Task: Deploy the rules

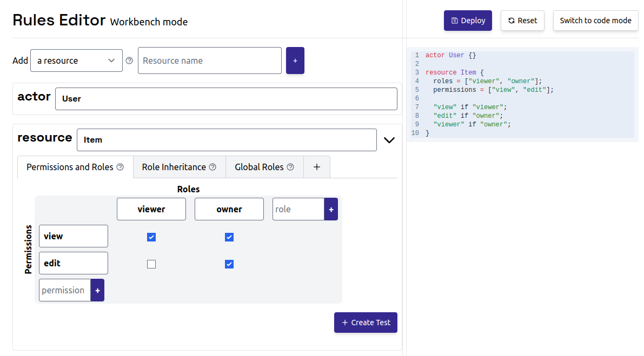Action: 468,21
